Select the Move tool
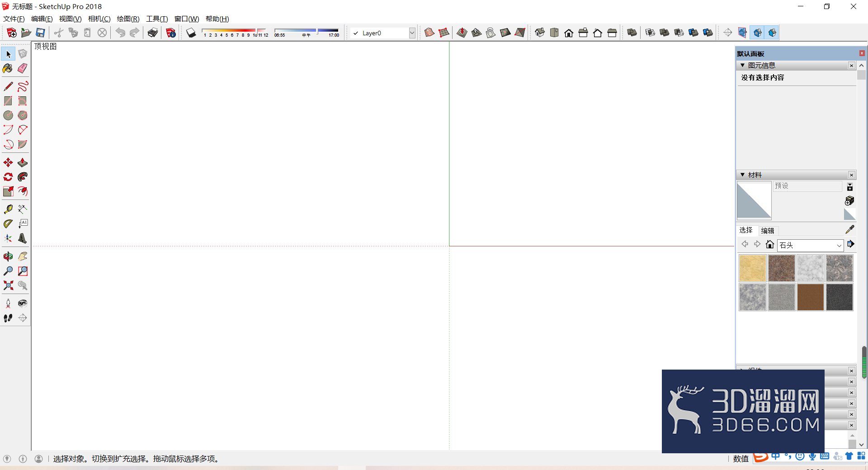 pos(8,162)
